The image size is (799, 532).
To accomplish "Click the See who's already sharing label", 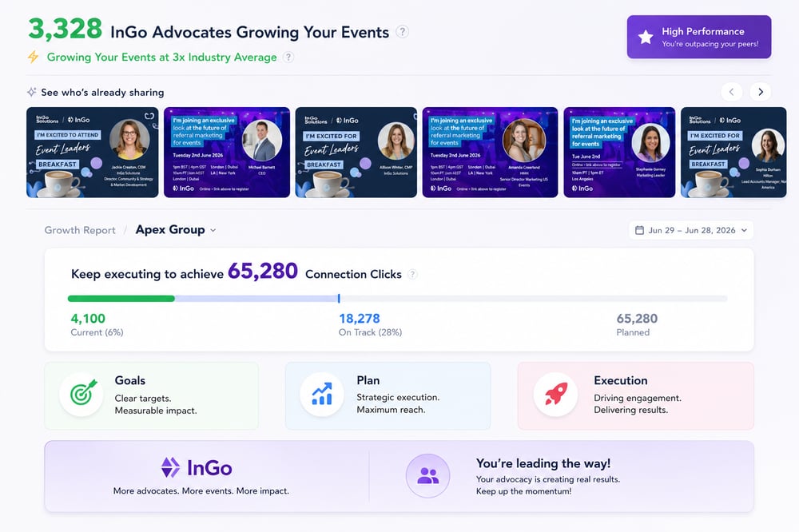I will (x=102, y=92).
